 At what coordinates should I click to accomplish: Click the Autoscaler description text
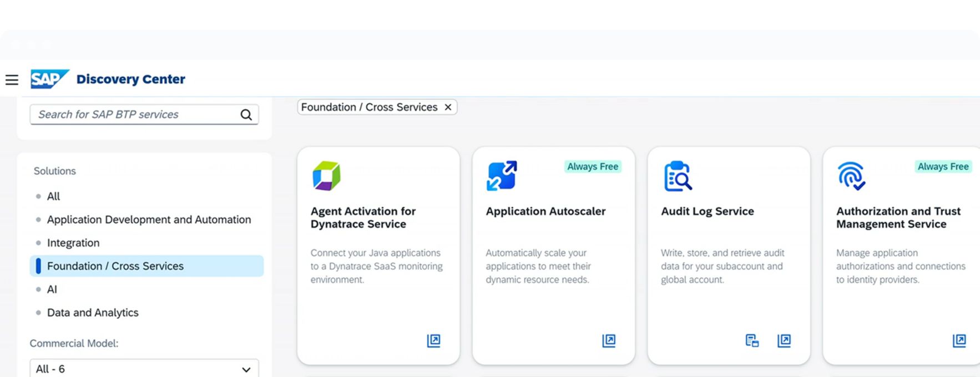click(538, 266)
